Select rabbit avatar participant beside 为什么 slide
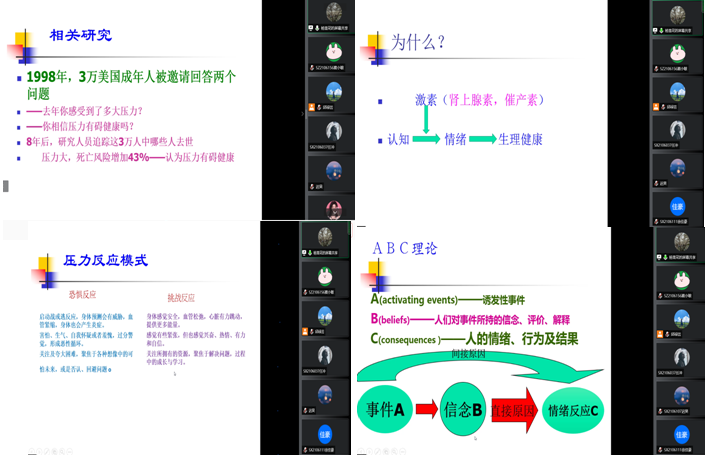 point(677,52)
